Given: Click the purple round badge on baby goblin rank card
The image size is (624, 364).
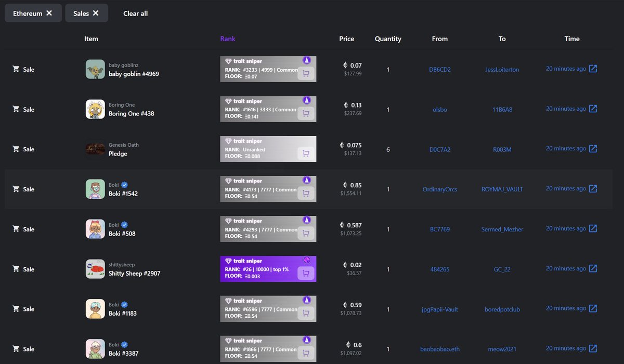Looking at the screenshot, I should (307, 60).
